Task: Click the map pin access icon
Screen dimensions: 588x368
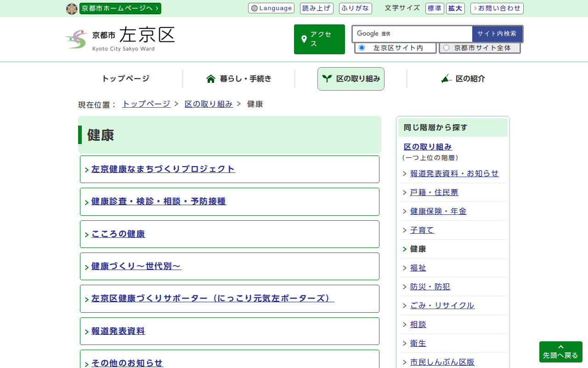Action: point(304,40)
